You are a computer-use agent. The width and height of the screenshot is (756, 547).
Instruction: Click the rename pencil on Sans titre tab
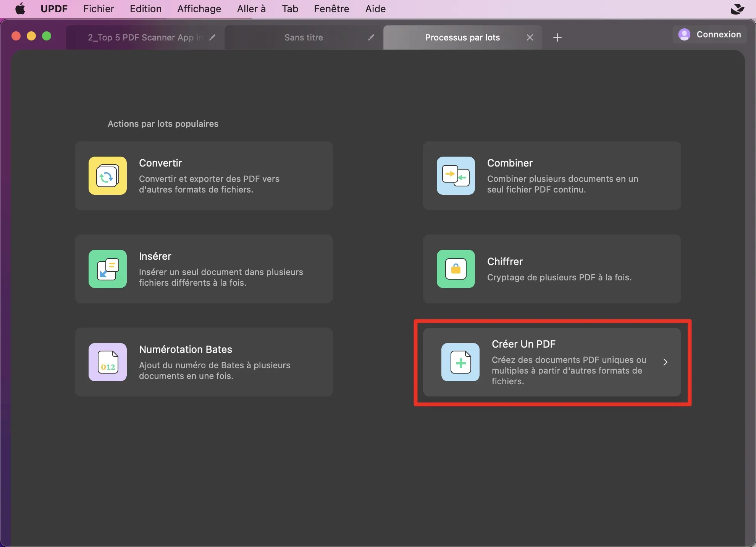pyautogui.click(x=371, y=37)
